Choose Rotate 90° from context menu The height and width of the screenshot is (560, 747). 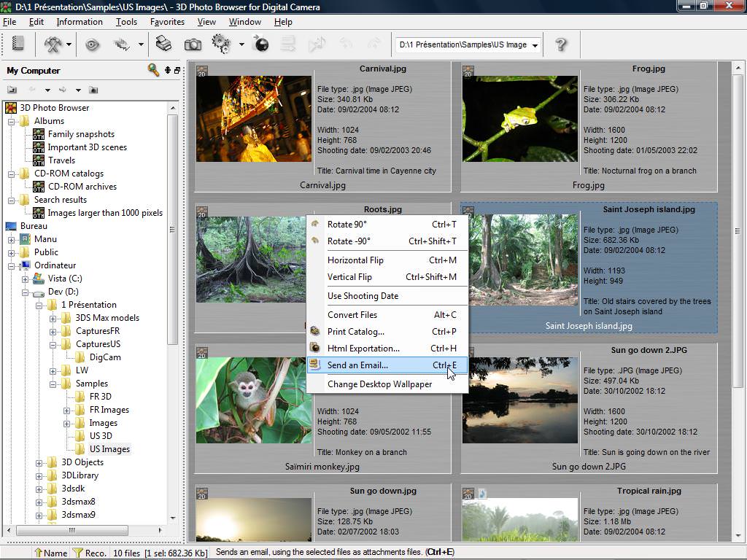point(387,225)
